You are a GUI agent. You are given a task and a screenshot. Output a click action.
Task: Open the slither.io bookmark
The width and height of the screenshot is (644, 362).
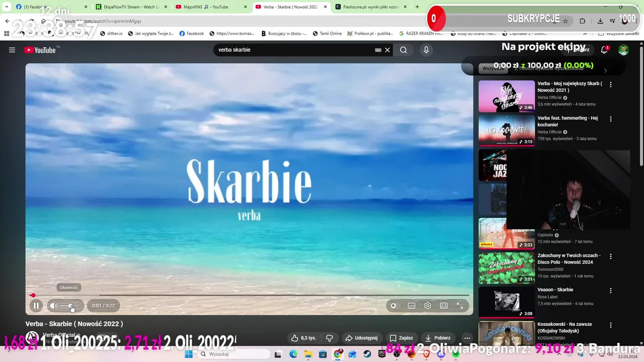(111, 34)
